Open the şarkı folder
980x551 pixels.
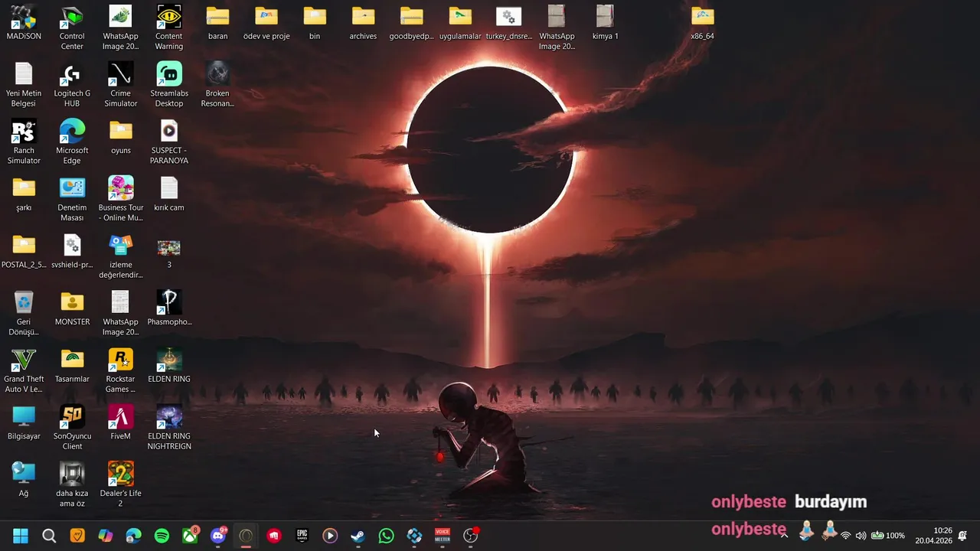point(24,195)
